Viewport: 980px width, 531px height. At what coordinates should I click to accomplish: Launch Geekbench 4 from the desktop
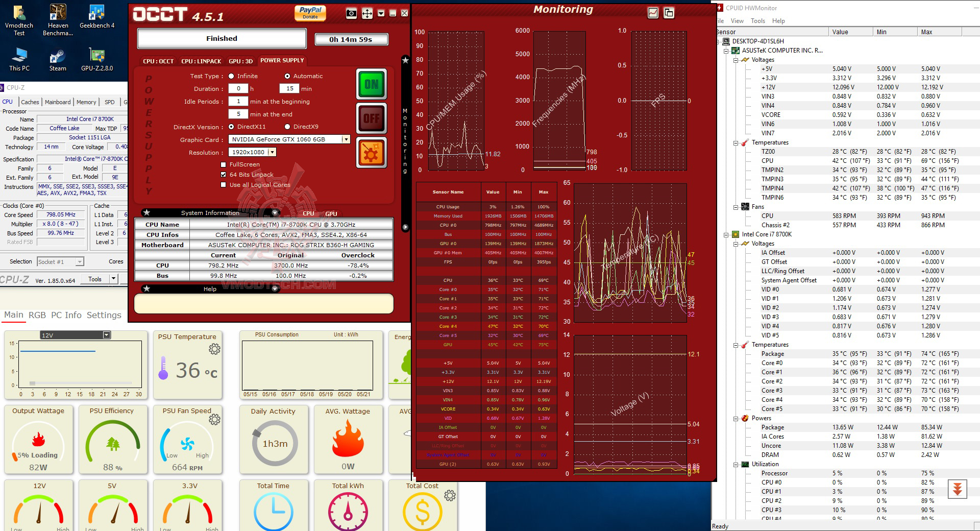tap(97, 17)
